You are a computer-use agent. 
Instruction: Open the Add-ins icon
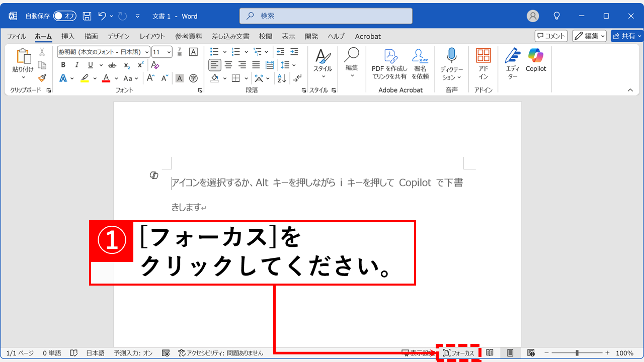(x=484, y=56)
